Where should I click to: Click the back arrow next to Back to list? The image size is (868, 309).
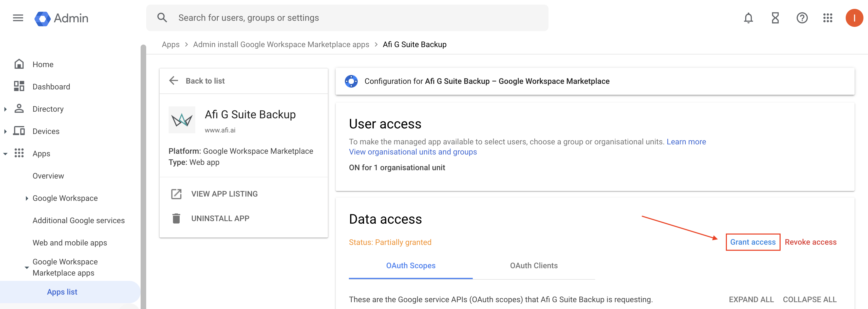click(174, 81)
